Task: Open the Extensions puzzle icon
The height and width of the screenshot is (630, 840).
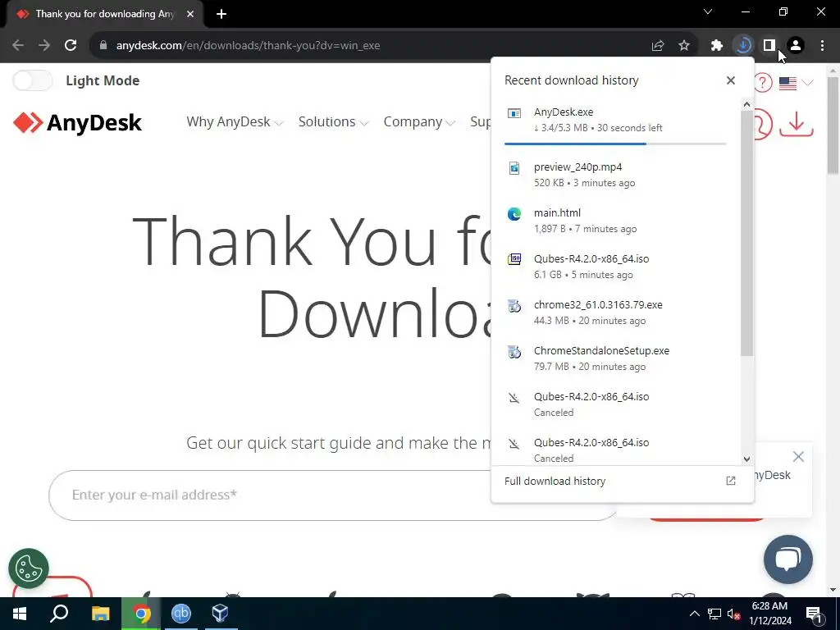Action: 717,46
